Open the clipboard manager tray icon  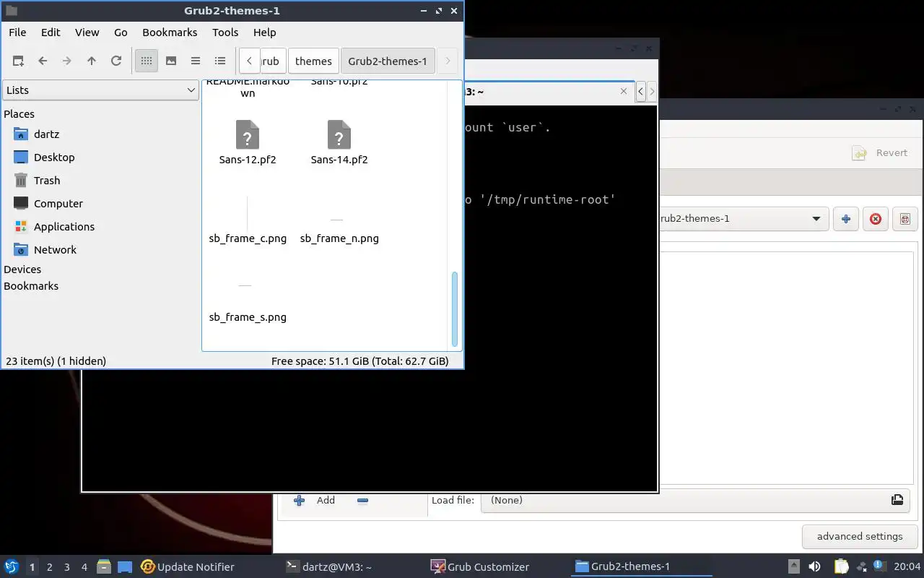(x=841, y=567)
